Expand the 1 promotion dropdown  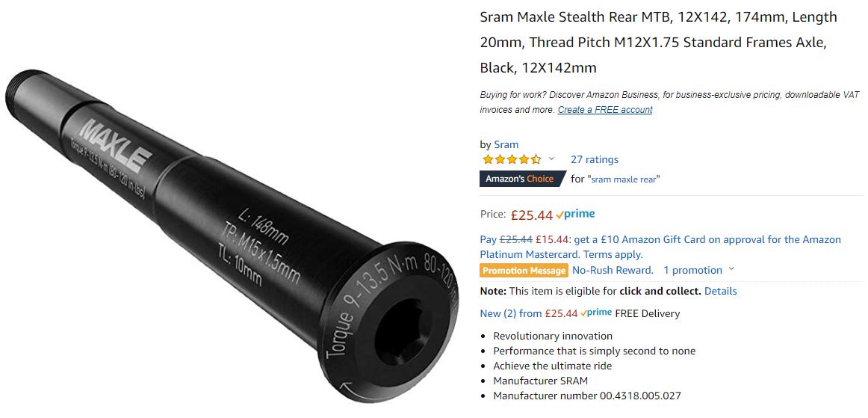(x=698, y=271)
